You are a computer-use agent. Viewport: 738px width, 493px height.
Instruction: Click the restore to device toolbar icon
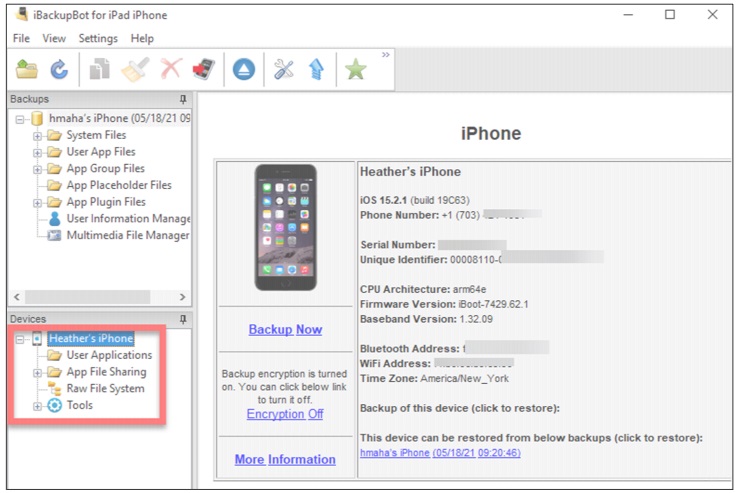[x=205, y=69]
